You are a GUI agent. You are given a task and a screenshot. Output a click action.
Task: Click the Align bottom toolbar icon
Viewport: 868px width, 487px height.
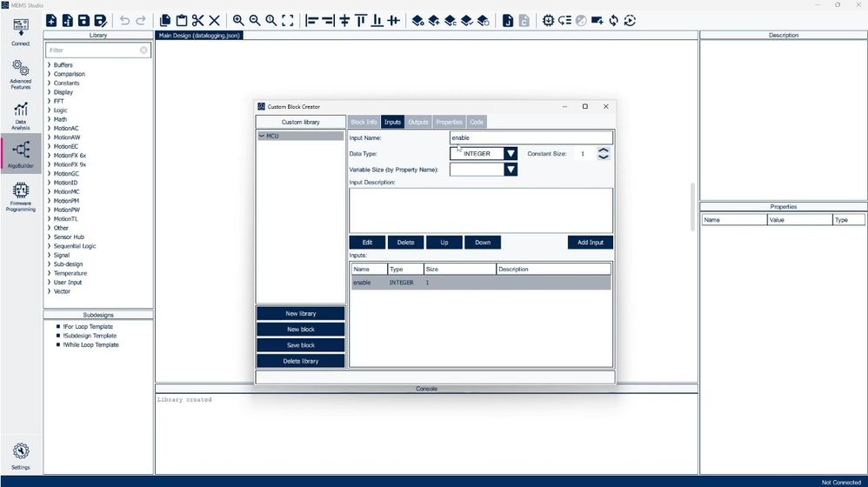pos(377,21)
